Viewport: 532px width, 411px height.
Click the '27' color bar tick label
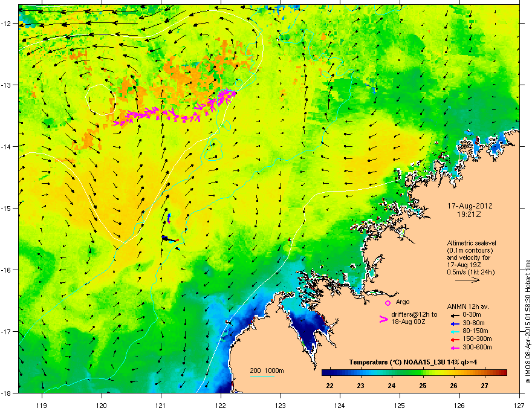pos(484,386)
